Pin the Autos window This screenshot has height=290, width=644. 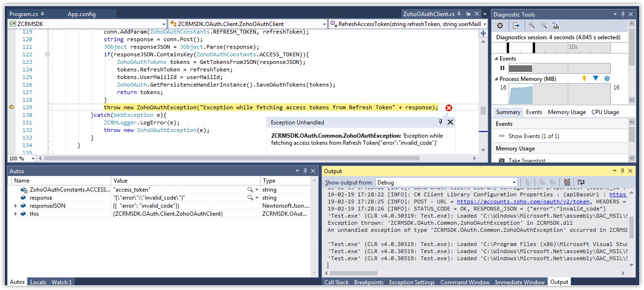click(x=305, y=171)
